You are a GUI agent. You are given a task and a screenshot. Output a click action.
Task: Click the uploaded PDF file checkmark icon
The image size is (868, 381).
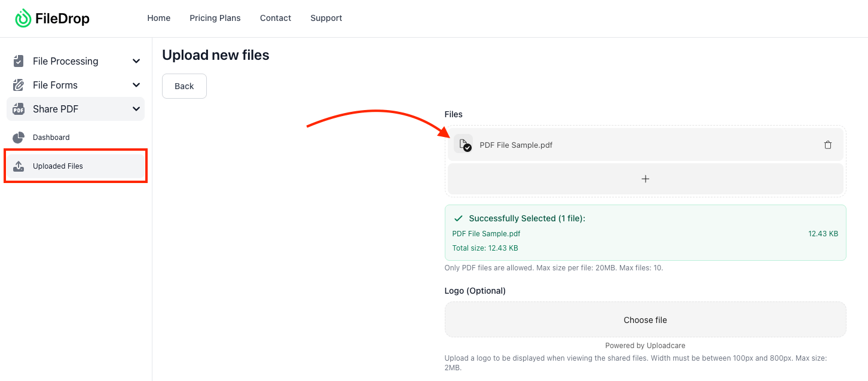coord(463,145)
